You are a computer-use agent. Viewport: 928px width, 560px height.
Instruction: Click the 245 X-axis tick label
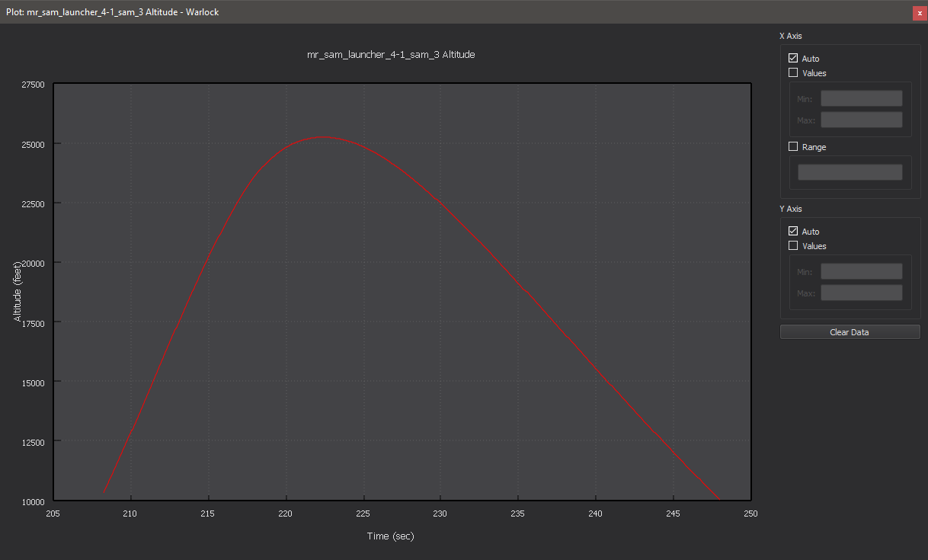pyautogui.click(x=674, y=514)
